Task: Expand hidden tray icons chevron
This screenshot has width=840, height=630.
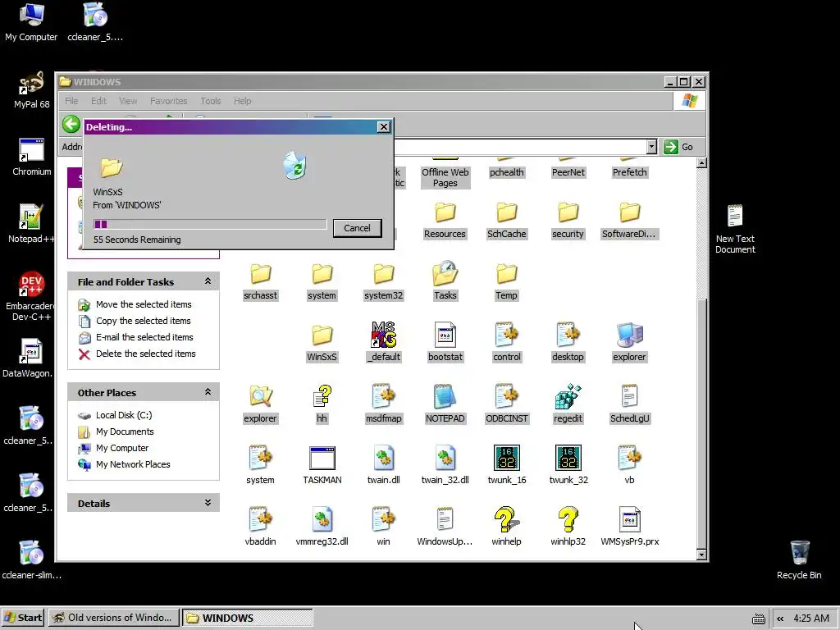Action: point(781,619)
